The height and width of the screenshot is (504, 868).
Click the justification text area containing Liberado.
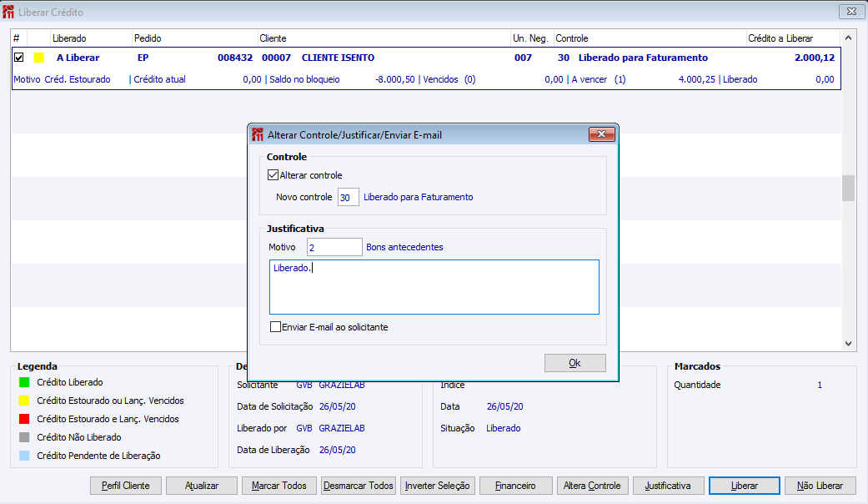pyautogui.click(x=434, y=287)
